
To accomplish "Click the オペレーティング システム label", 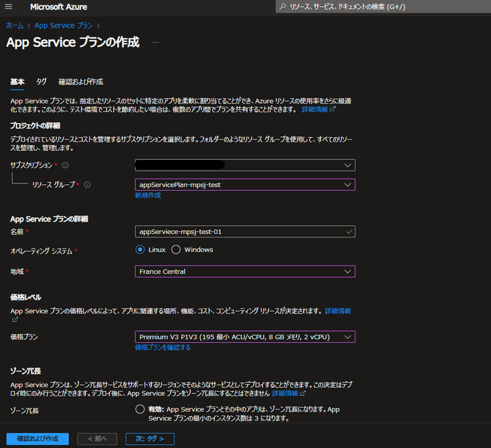I will pyautogui.click(x=41, y=251).
